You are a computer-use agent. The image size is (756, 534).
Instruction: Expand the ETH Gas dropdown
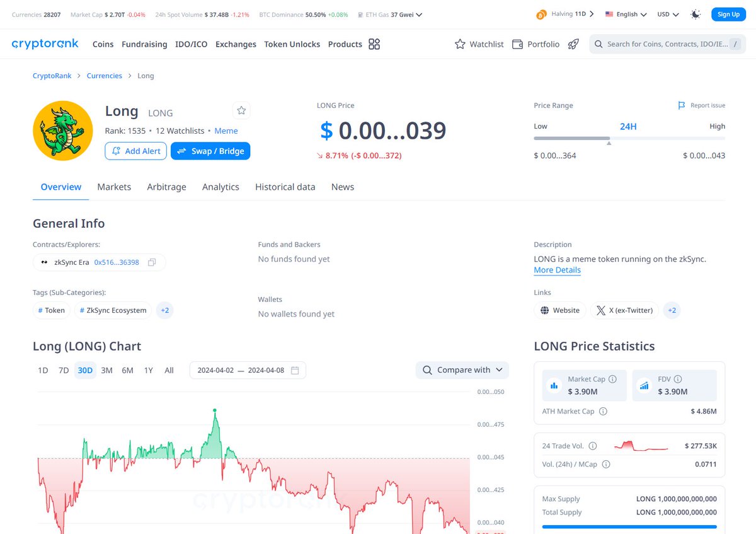[x=420, y=14]
